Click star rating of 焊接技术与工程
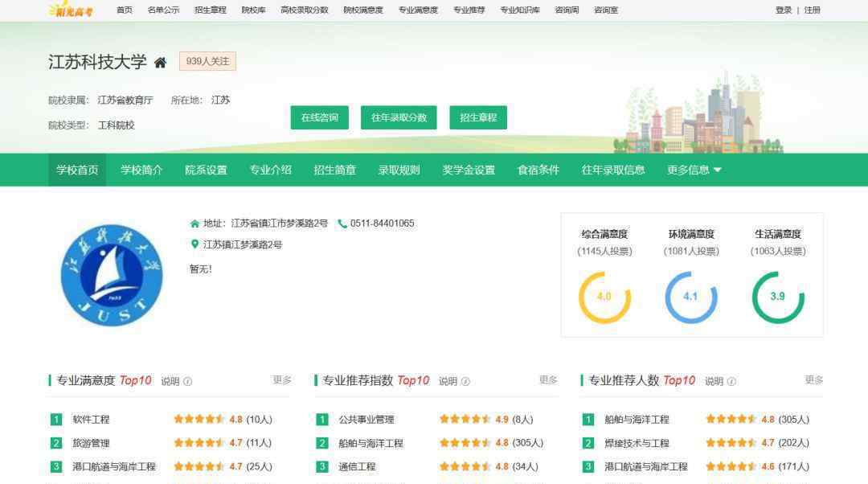This screenshot has height=484, width=868. click(732, 443)
